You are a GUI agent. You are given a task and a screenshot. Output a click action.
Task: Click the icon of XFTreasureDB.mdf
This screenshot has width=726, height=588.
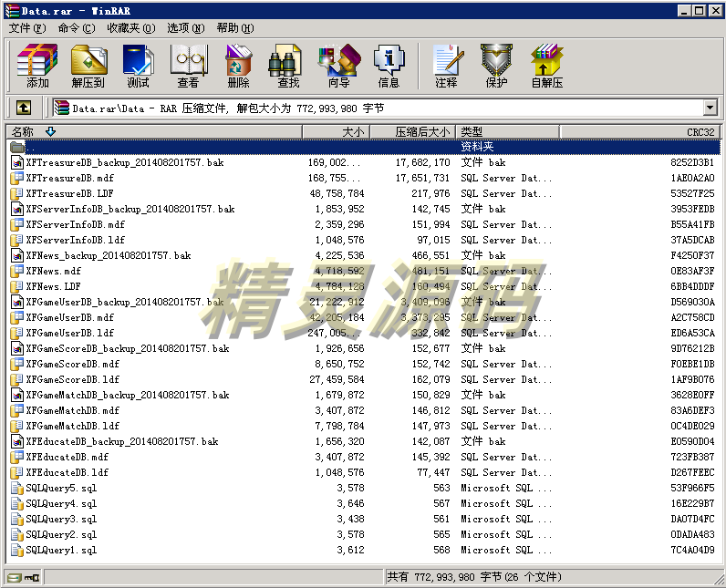(x=17, y=178)
